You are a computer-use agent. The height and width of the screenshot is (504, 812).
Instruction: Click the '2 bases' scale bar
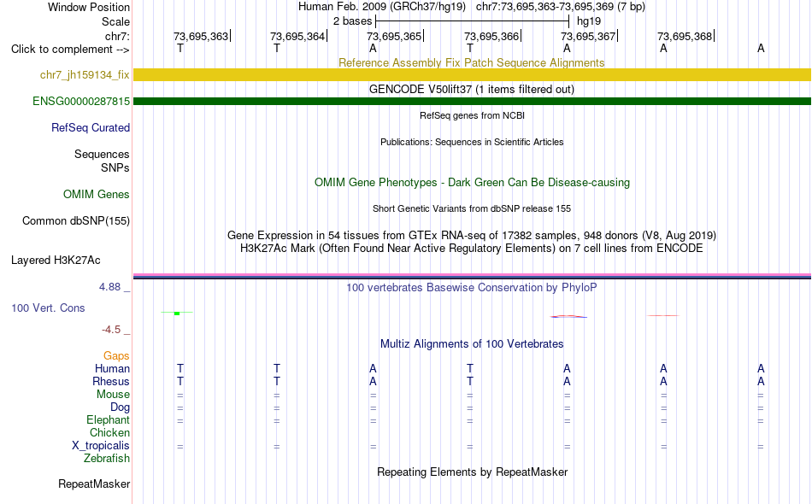click(472, 21)
